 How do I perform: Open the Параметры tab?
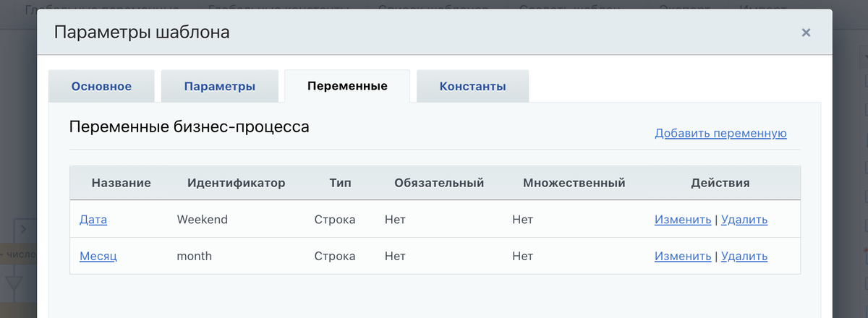[x=219, y=87]
